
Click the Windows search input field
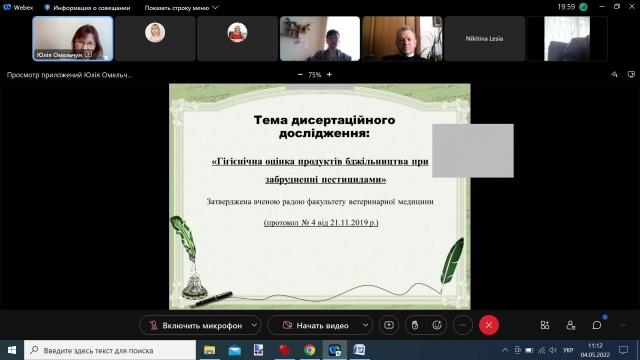110,350
